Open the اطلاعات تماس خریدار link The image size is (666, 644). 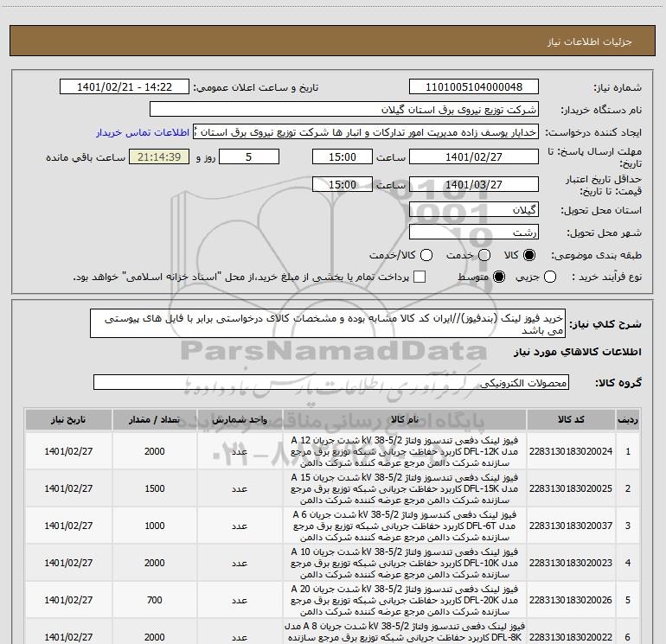pyautogui.click(x=143, y=132)
